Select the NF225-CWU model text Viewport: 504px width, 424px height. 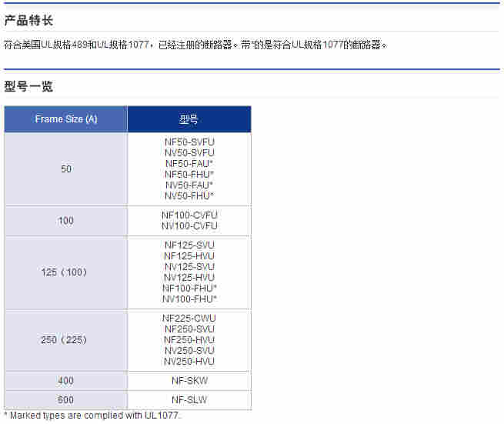[x=189, y=318]
